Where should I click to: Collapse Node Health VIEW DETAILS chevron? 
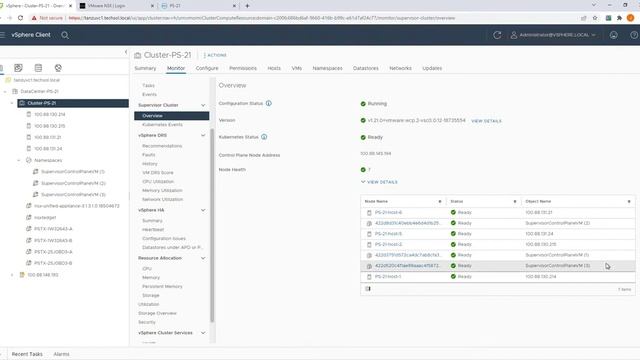(363, 182)
